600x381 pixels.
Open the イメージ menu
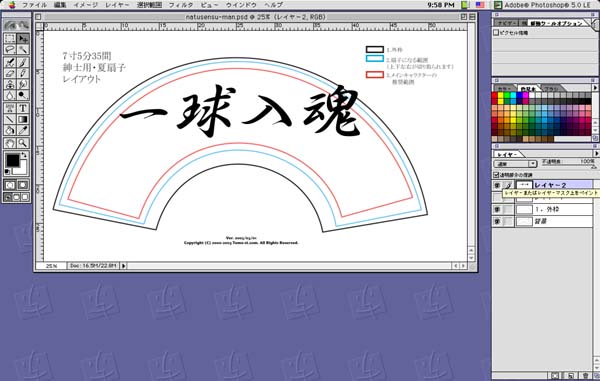[85, 5]
